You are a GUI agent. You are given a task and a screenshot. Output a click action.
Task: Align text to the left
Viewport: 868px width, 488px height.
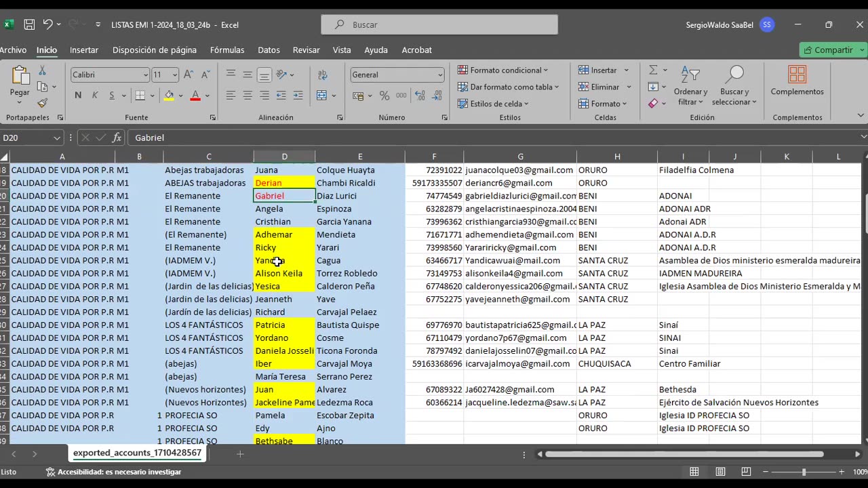[x=231, y=96]
